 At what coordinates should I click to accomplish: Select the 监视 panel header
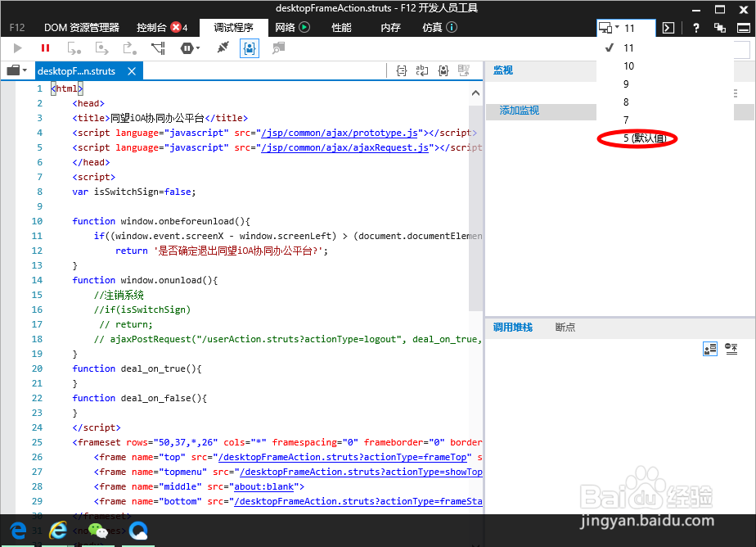(502, 70)
